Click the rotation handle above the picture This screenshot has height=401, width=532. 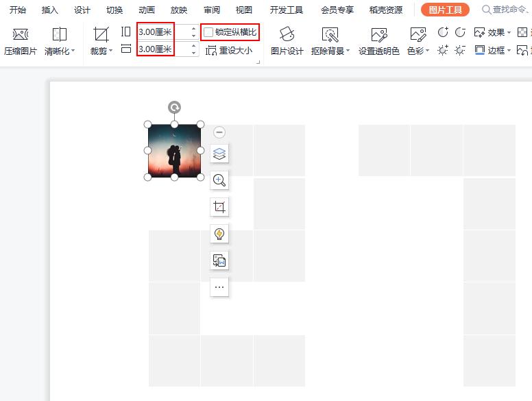click(174, 108)
